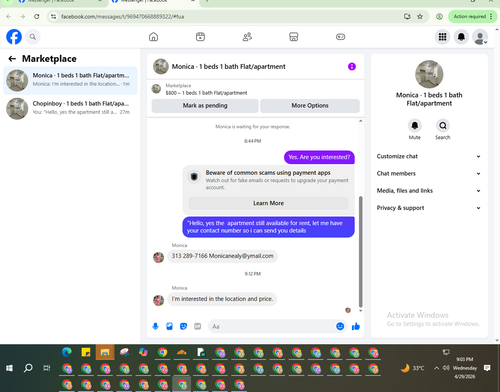Attach a photo with the image icon
Screen dimensions: 500x392
[169, 326]
